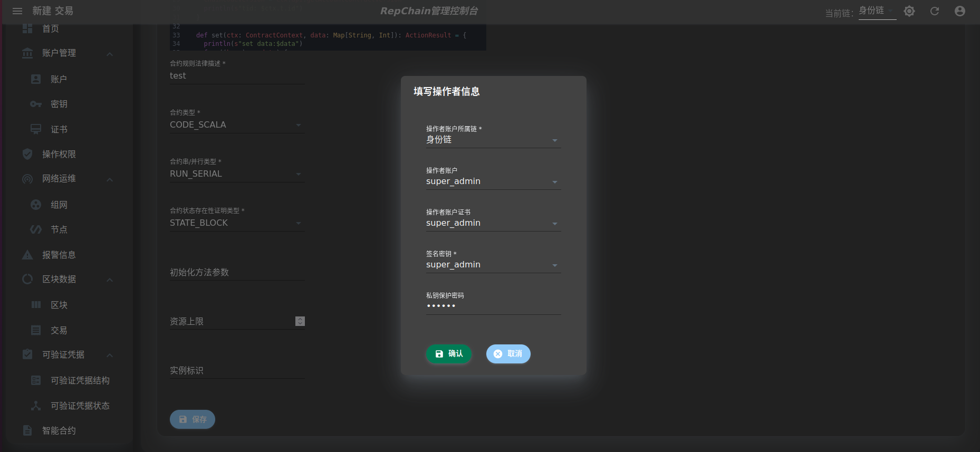Screen dimensions: 980x452
Task: Click the 资源上限 stepper arrows
Action: click(300, 321)
